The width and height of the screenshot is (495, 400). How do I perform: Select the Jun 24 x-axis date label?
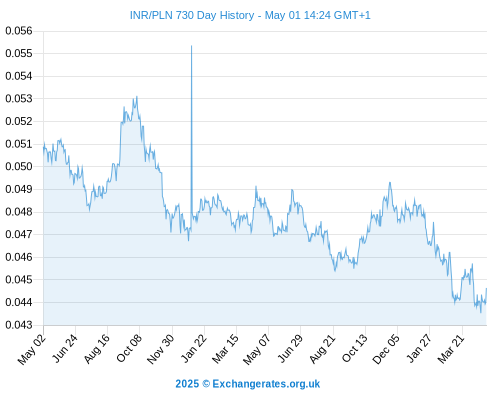tap(65, 348)
